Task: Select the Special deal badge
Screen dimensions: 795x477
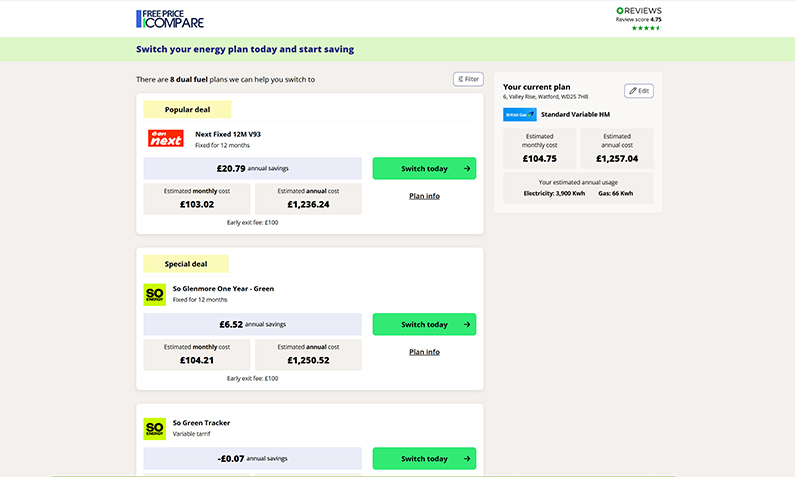Action: (186, 264)
